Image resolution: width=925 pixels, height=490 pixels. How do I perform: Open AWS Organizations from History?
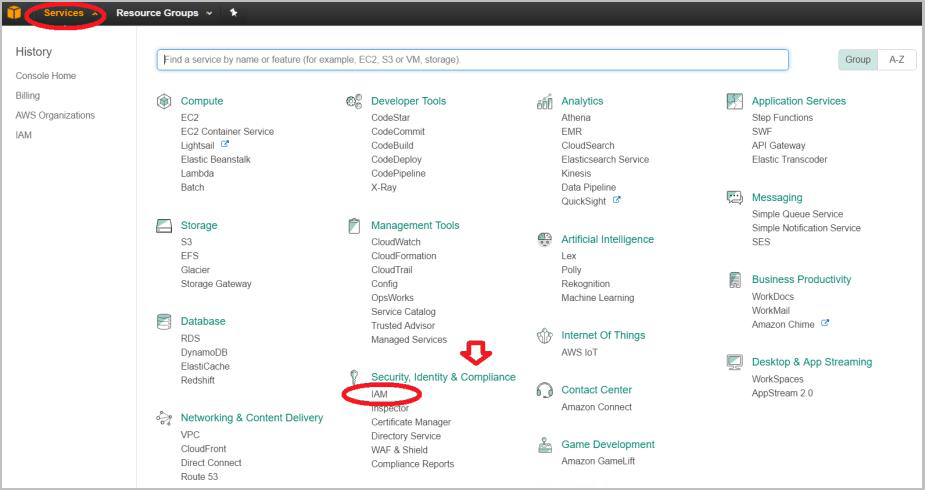click(x=55, y=116)
